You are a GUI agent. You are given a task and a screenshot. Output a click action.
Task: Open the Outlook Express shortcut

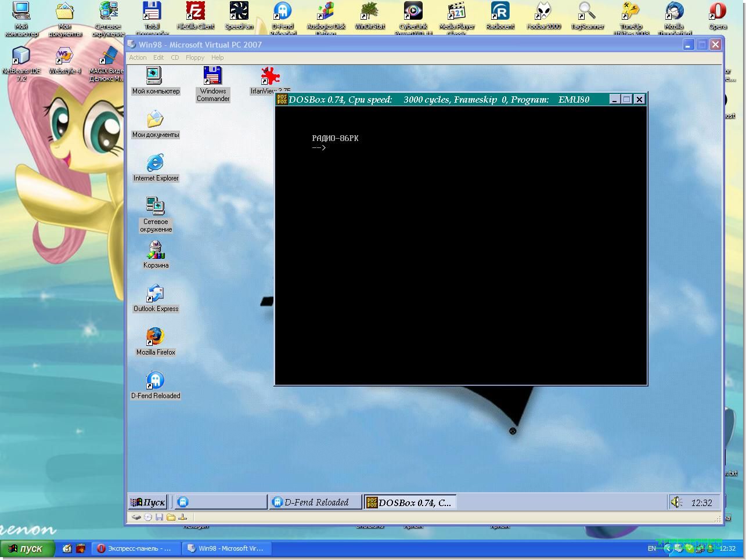coord(155,294)
